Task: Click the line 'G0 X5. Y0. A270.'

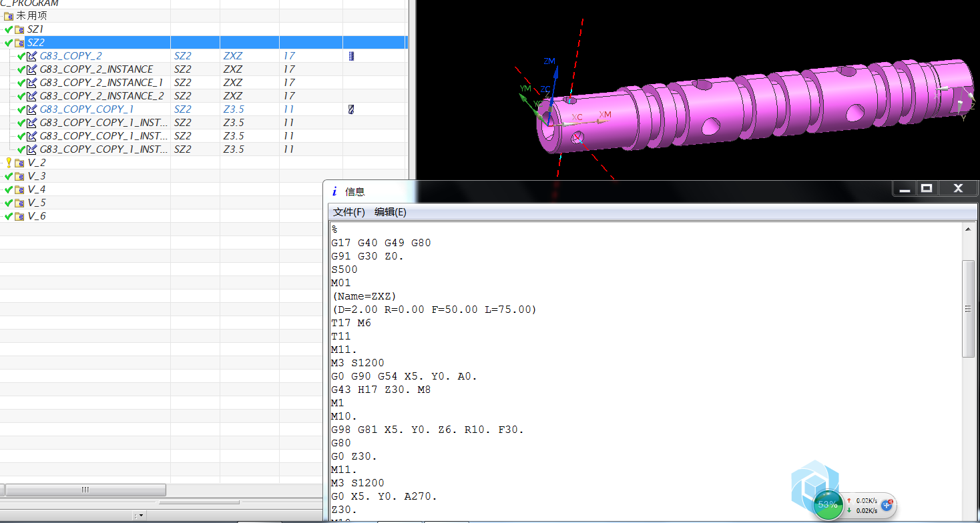Action: point(385,496)
